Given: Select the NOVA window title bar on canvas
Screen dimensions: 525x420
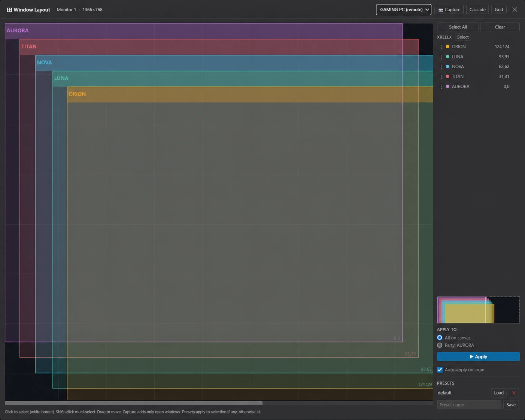Looking at the screenshot, I should tap(234, 63).
